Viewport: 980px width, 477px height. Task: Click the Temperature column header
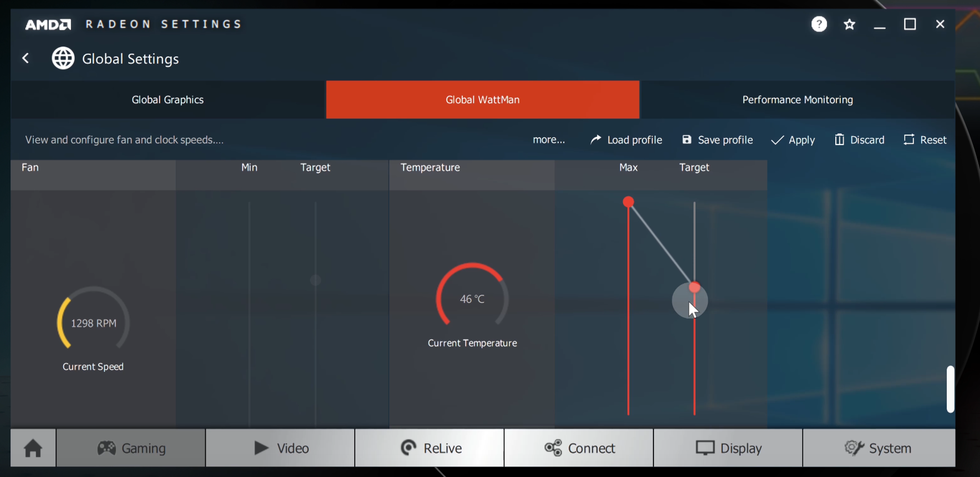pos(430,167)
